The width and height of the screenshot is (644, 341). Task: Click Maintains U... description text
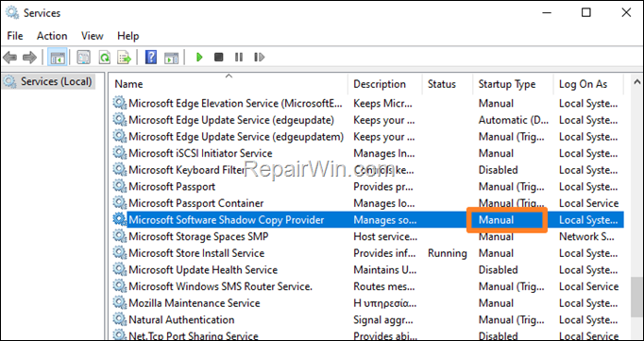click(x=385, y=270)
